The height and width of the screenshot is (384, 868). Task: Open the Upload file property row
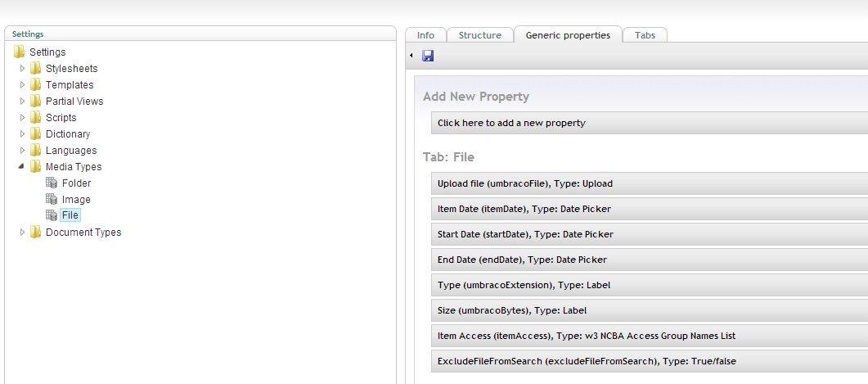pos(650,183)
